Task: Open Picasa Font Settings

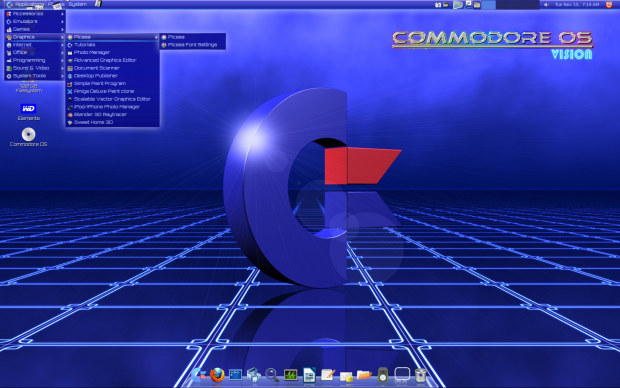Action: pyautogui.click(x=193, y=45)
